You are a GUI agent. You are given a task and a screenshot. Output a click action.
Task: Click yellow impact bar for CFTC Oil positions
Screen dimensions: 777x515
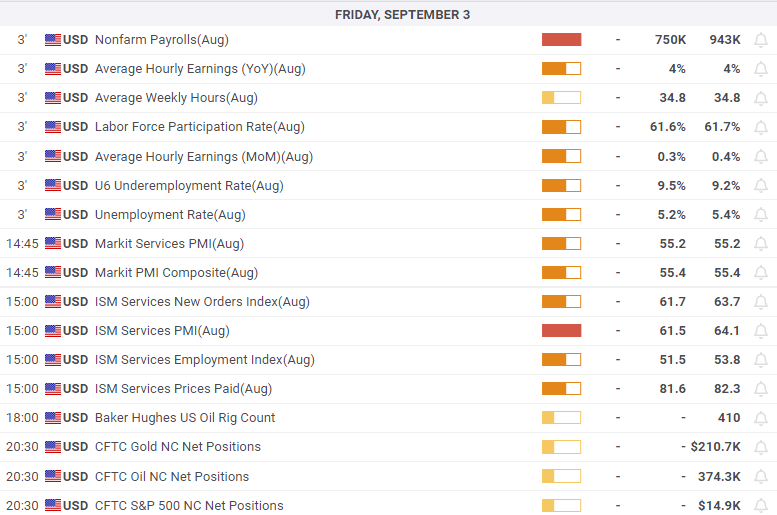pos(561,476)
